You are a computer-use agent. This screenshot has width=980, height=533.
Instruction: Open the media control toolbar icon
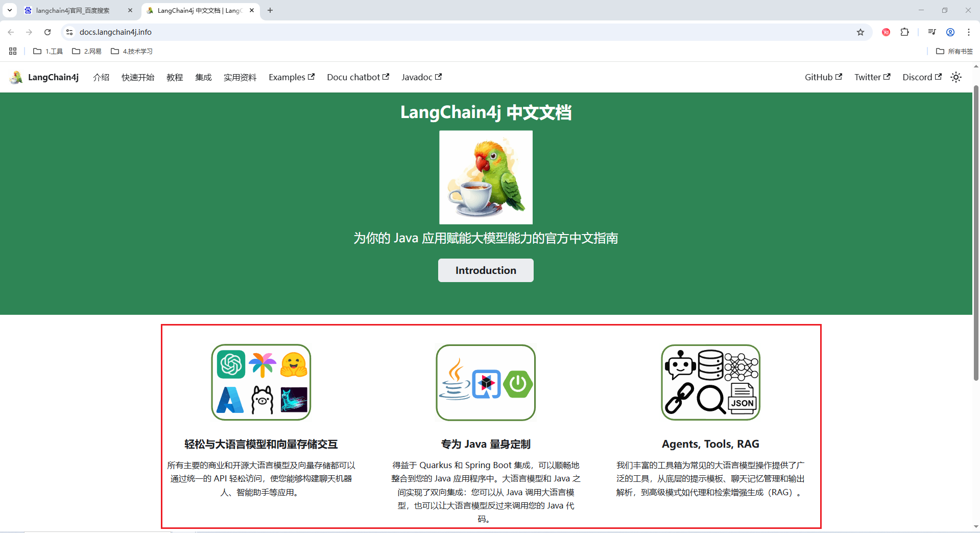[x=932, y=32]
